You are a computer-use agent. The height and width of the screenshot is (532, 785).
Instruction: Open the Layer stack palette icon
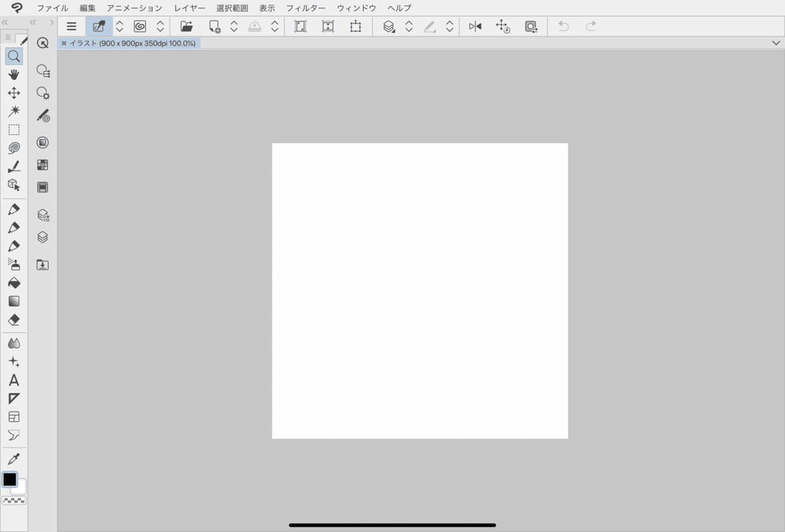click(43, 237)
